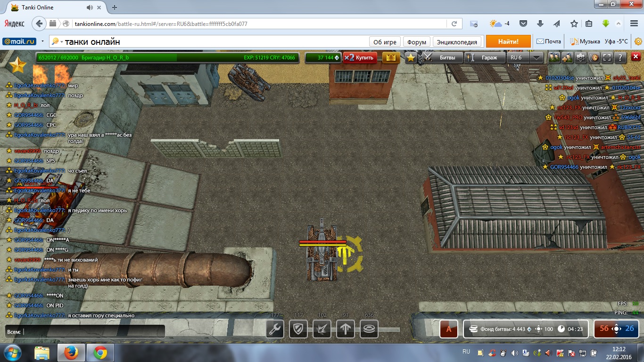Image resolution: width=644 pixels, height=362 pixels.
Task: Open the game settings gear
Action: (x=581, y=58)
